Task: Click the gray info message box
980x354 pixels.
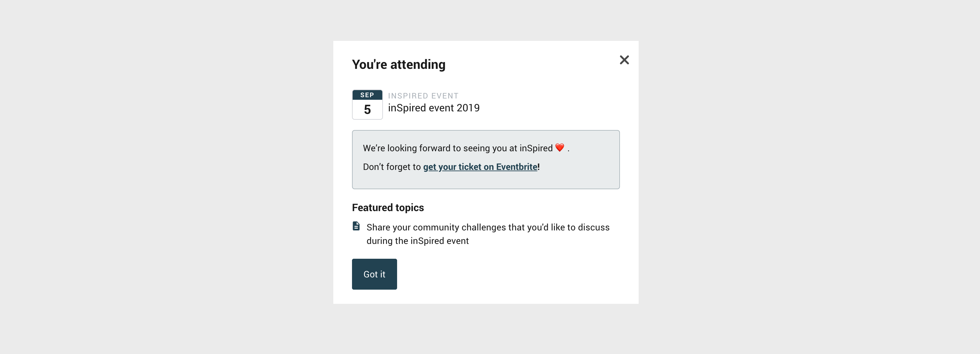Action: coord(485,159)
